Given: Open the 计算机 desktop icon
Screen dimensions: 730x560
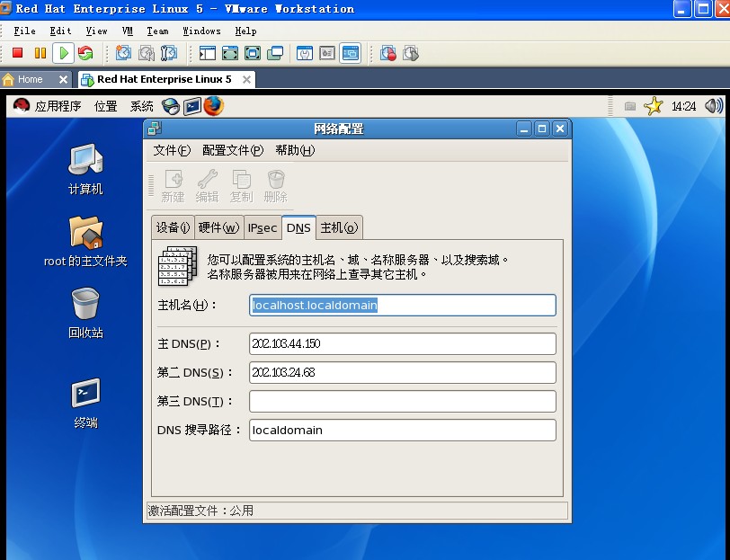Looking at the screenshot, I should (x=85, y=169).
